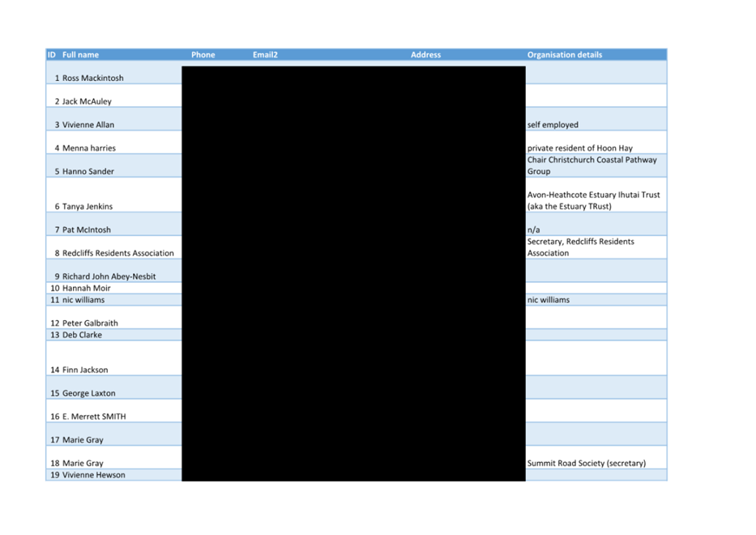This screenshot has width=756, height=535.
Task: Select the name 'Tanya Jenkins'
Action: pyautogui.click(x=88, y=207)
